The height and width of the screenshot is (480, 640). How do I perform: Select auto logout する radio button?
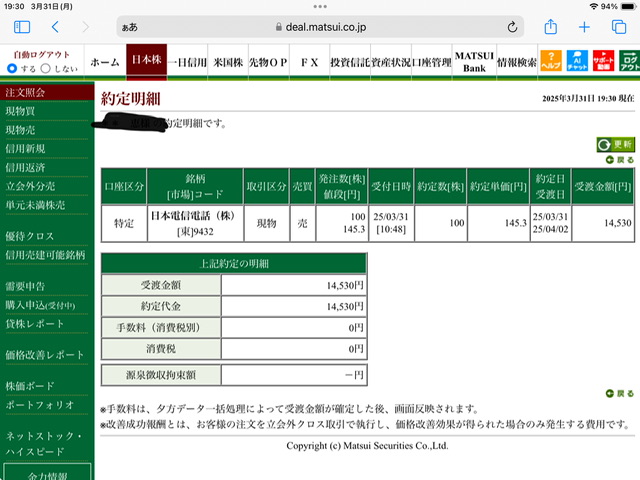[12, 68]
